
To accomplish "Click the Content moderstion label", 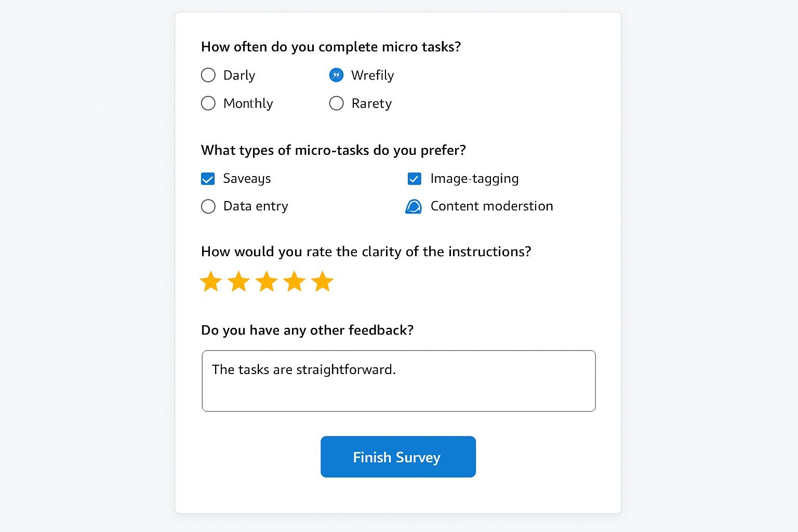I will tap(492, 206).
